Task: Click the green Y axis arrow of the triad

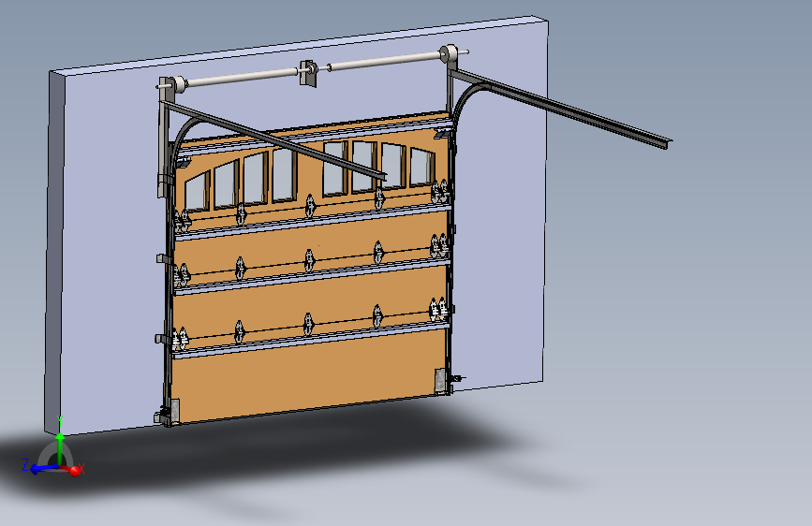Action: pyautogui.click(x=60, y=445)
